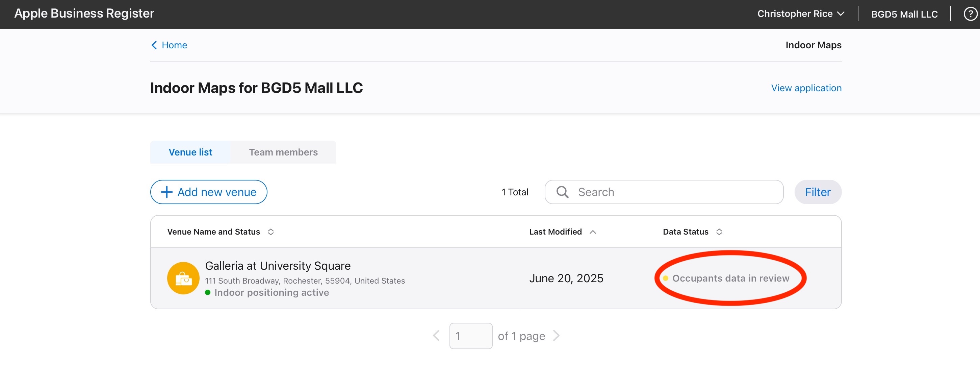Click the 111 South Broadway address text
This screenshot has height=386, width=980.
pos(305,281)
